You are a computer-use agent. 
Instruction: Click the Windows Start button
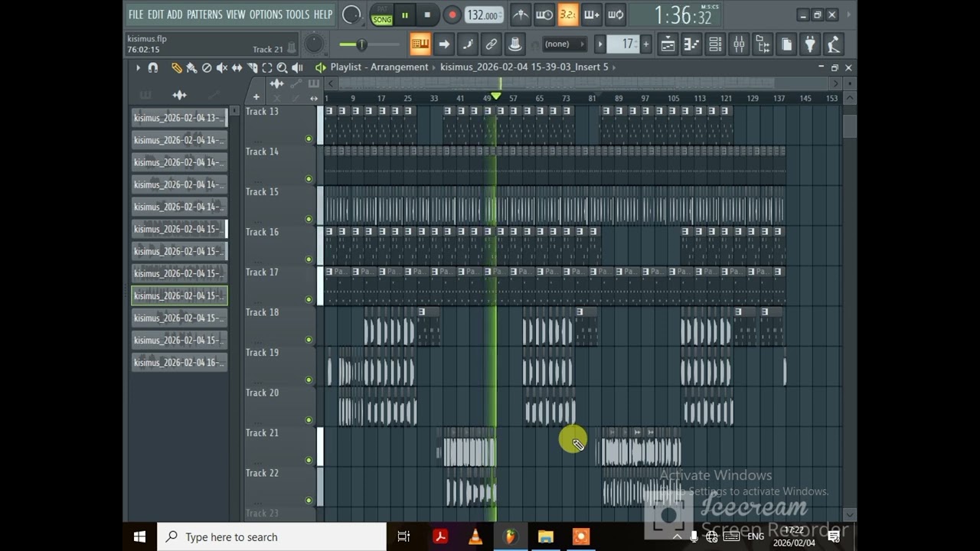[139, 536]
